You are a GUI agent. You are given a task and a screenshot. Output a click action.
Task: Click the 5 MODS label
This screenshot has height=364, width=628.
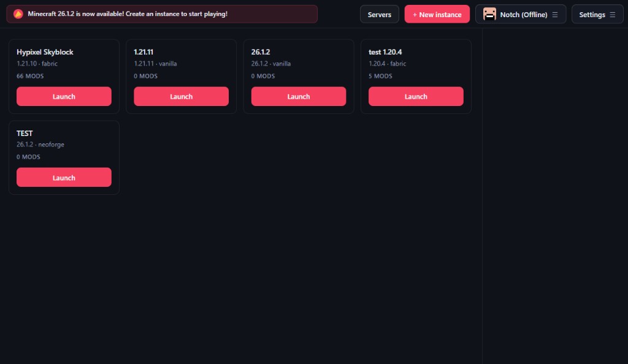(380, 76)
